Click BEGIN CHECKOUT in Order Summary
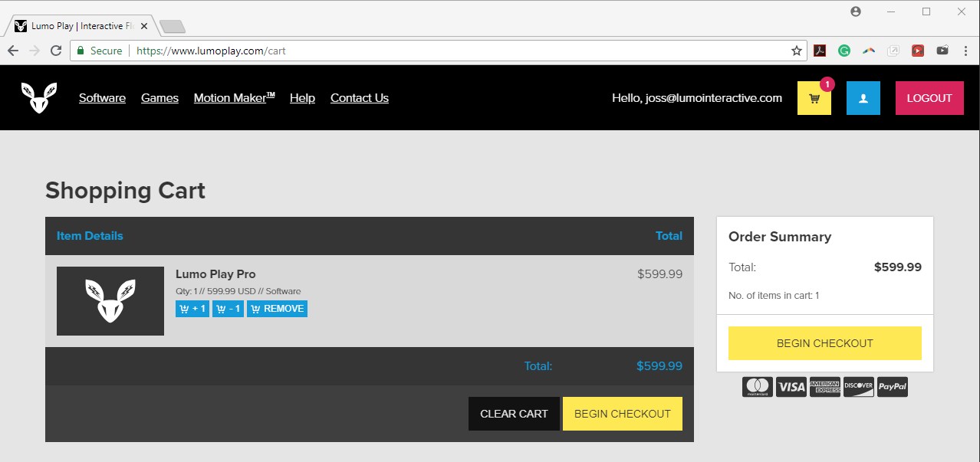The width and height of the screenshot is (980, 462). [825, 343]
